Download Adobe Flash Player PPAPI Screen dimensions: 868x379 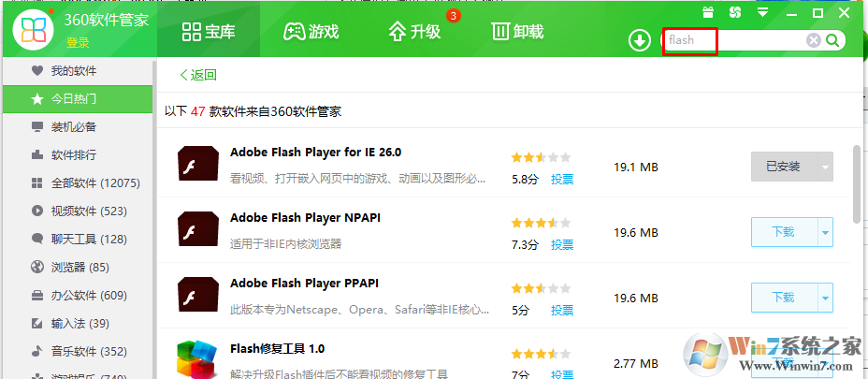pyautogui.click(x=783, y=298)
